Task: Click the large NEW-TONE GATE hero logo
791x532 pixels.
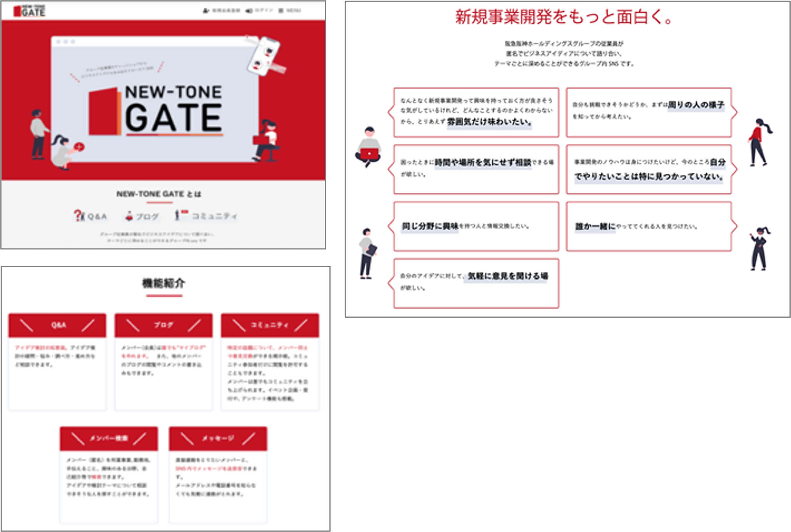Action: click(x=156, y=112)
